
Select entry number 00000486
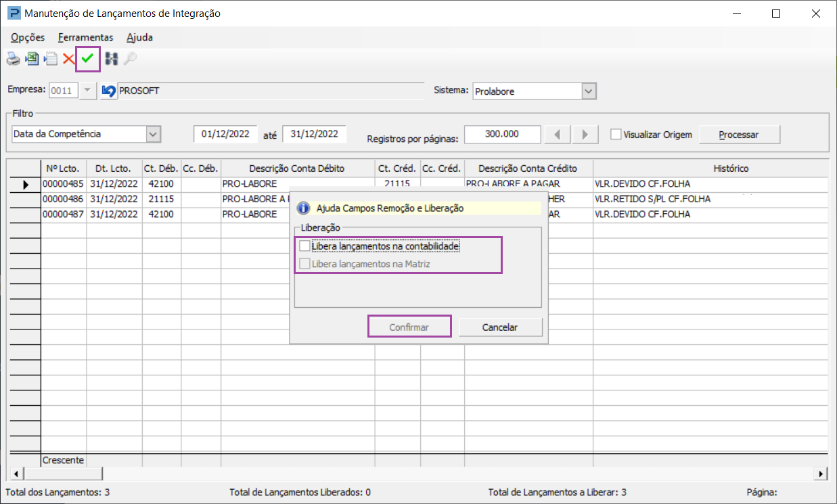[x=64, y=200]
